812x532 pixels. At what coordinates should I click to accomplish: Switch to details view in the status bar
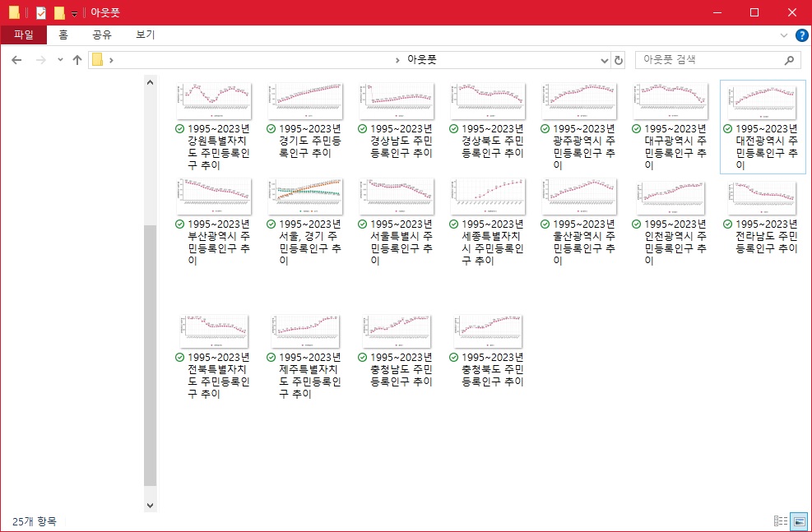tap(780, 521)
